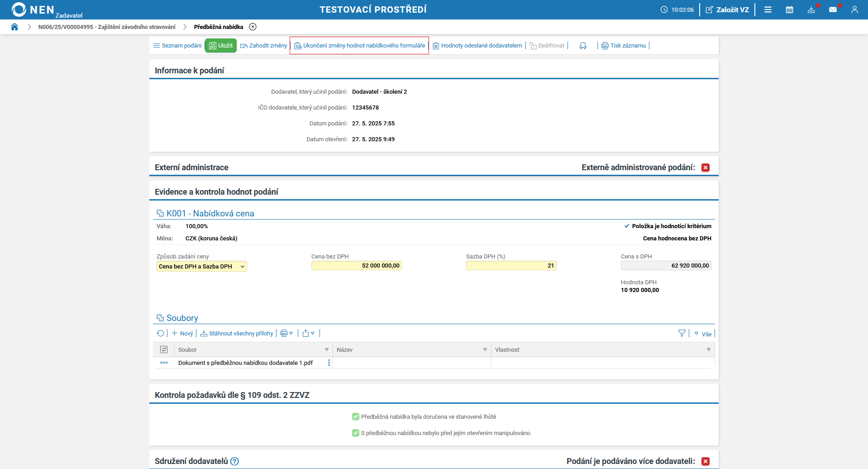
Task: Open help icon next to Sdružení dodavatelů
Action: 234,461
